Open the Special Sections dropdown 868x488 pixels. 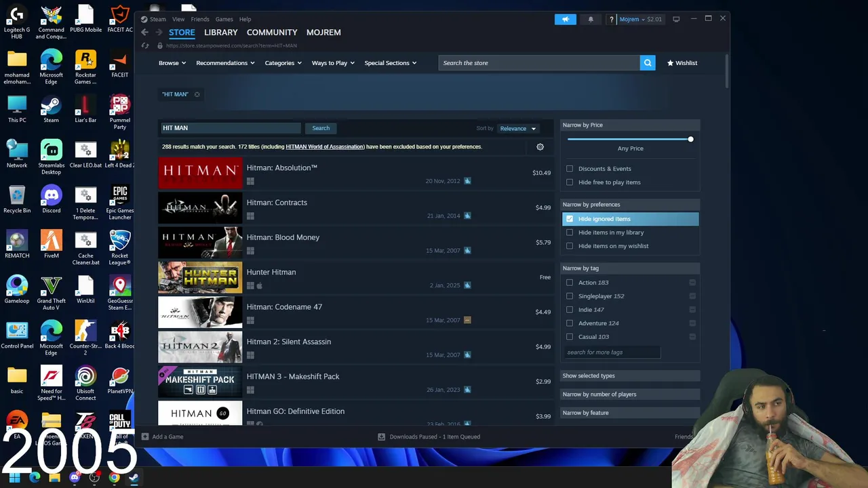tap(391, 63)
